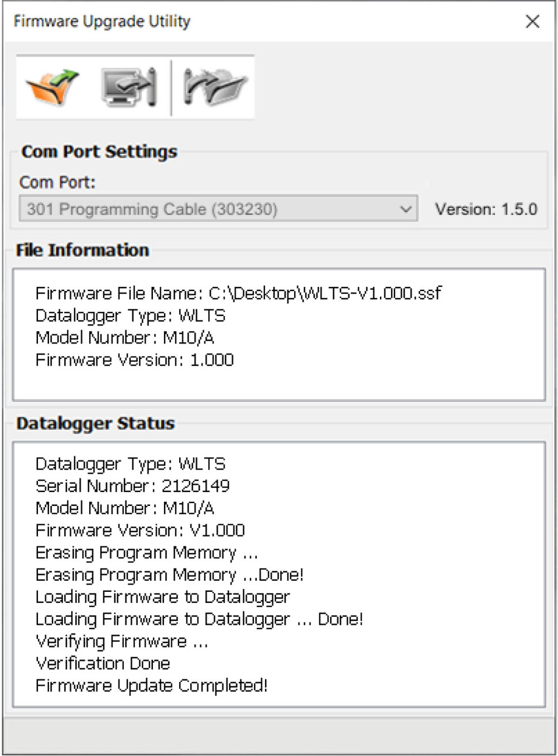Click the bottom status bar strip
The height and width of the screenshot is (756, 558).
click(x=279, y=735)
